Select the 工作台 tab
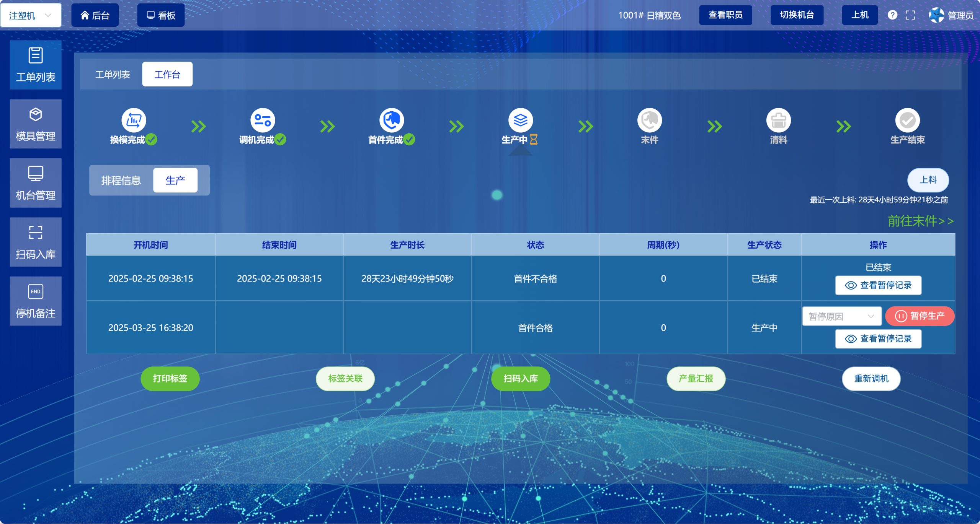The image size is (980, 524). tap(167, 74)
